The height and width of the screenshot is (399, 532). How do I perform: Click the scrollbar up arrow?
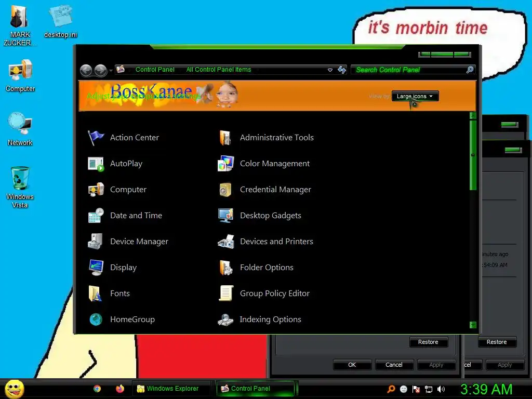(x=473, y=116)
